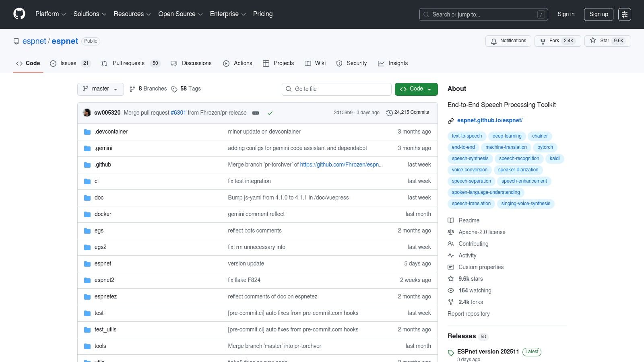Open the espnet.github.io/espnet/ link
The image size is (644, 362).
(489, 120)
